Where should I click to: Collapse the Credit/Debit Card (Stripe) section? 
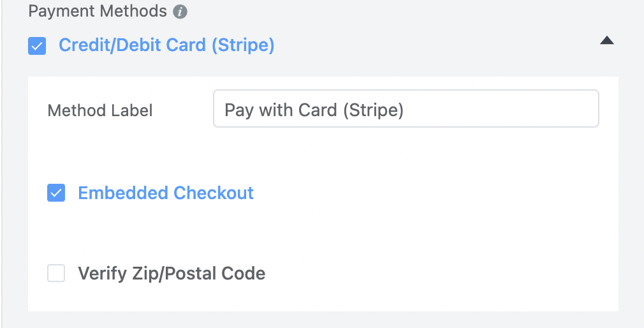606,40
